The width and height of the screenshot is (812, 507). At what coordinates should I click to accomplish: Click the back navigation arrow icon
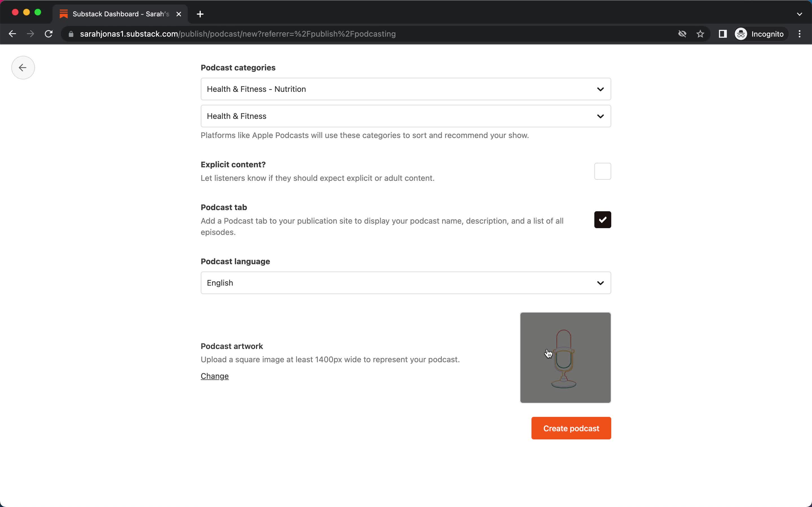(22, 67)
